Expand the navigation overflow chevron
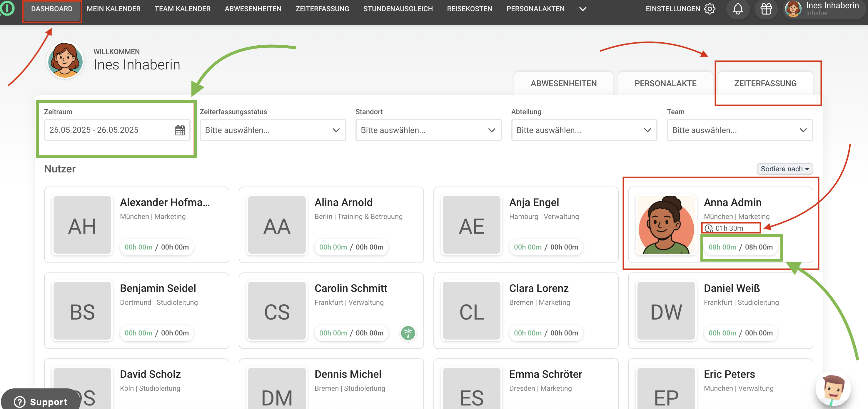Viewport: 868px width, 409px height. coord(582,9)
